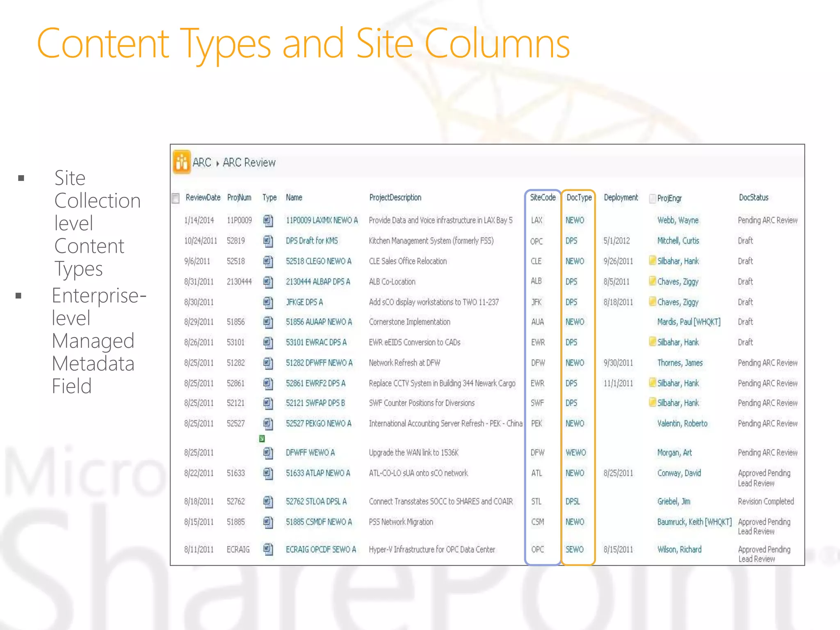The width and height of the screenshot is (840, 630).
Task: Click NEWO DocType link in PEKGO row
Action: pos(575,424)
